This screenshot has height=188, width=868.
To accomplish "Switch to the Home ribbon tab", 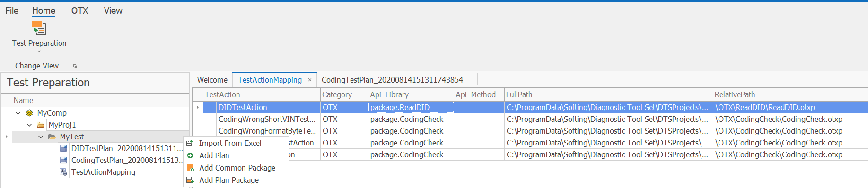I will 44,10.
